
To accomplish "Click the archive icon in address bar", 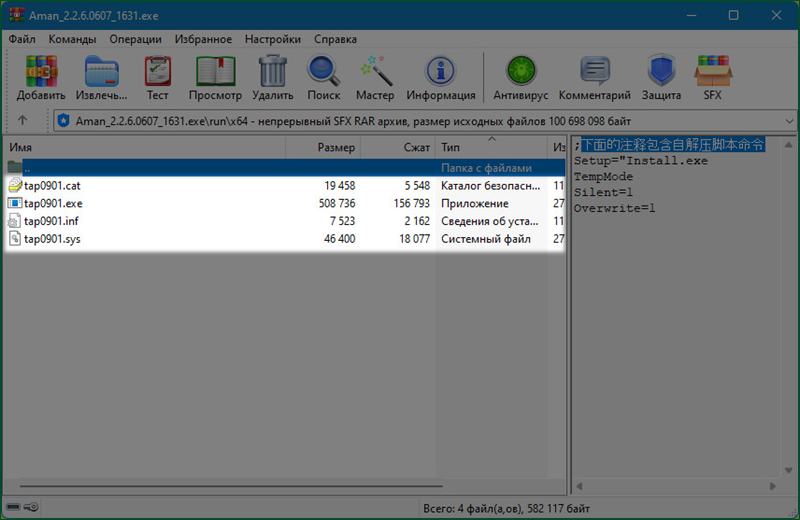I will click(x=63, y=121).
